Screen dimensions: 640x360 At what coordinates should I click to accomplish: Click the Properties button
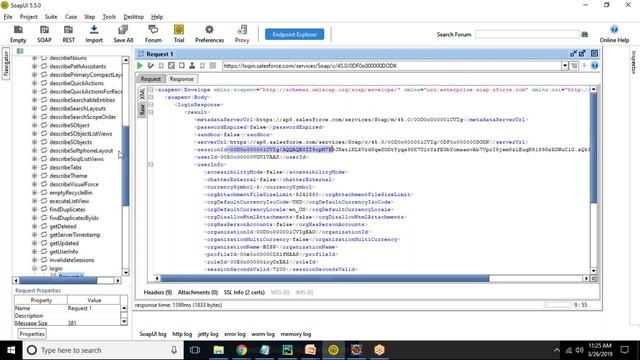point(32,334)
